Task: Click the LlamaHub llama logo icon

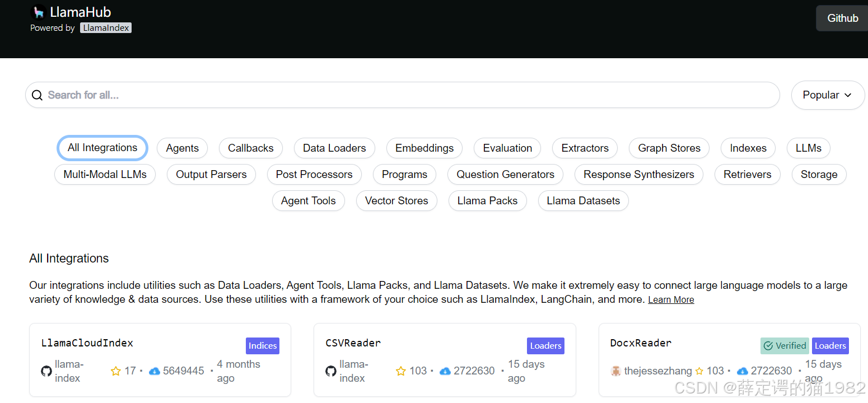Action: [x=39, y=12]
